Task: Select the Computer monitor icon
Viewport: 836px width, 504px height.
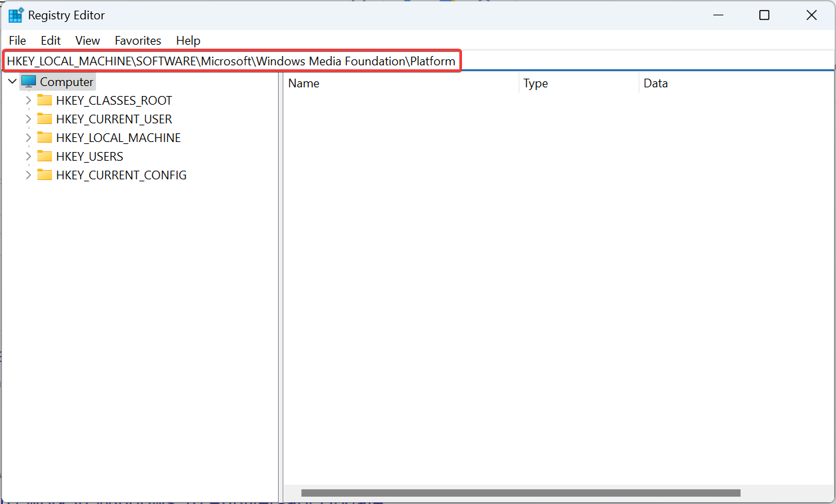Action: point(29,82)
